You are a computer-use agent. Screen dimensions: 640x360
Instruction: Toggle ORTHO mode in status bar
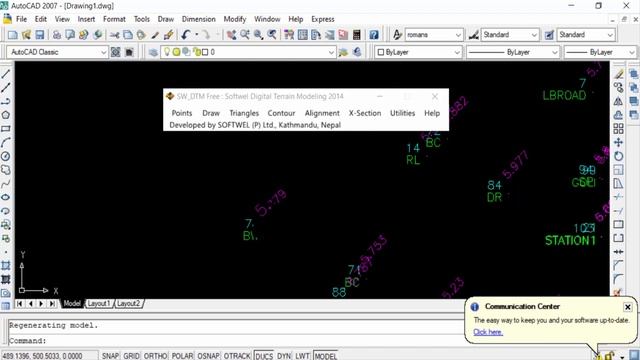[x=156, y=356]
